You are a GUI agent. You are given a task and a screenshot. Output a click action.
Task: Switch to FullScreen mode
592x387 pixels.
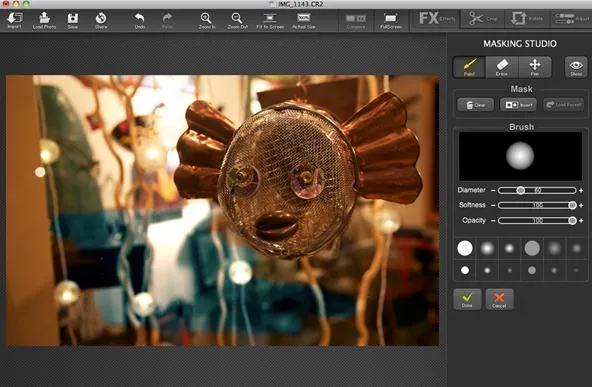pyautogui.click(x=391, y=20)
